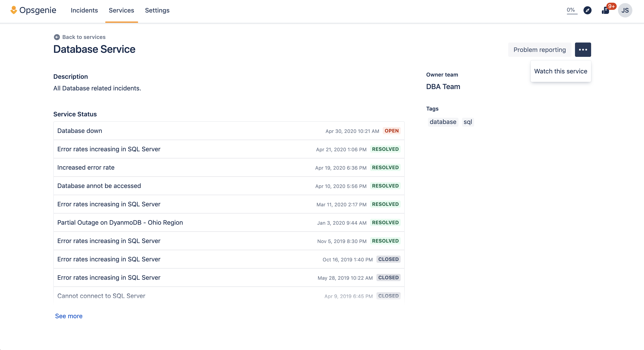Open the compass explore icon
Screen dimensions: 644x350
[x=587, y=10]
